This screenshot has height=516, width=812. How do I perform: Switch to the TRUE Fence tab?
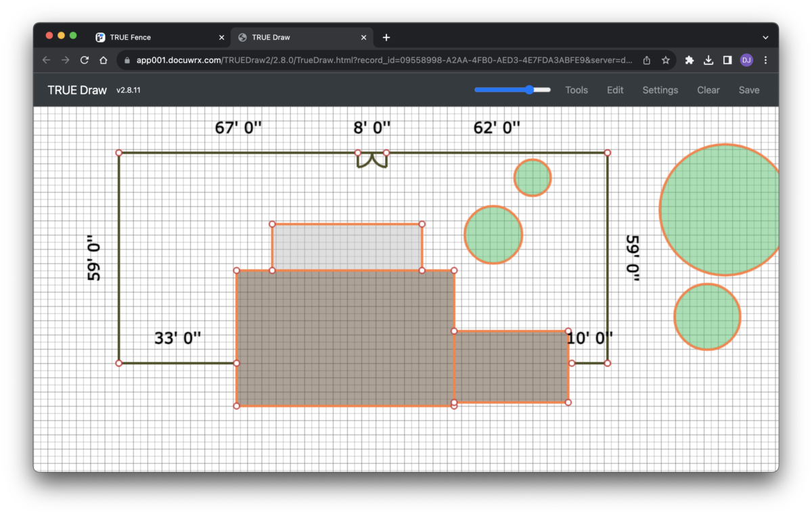131,37
